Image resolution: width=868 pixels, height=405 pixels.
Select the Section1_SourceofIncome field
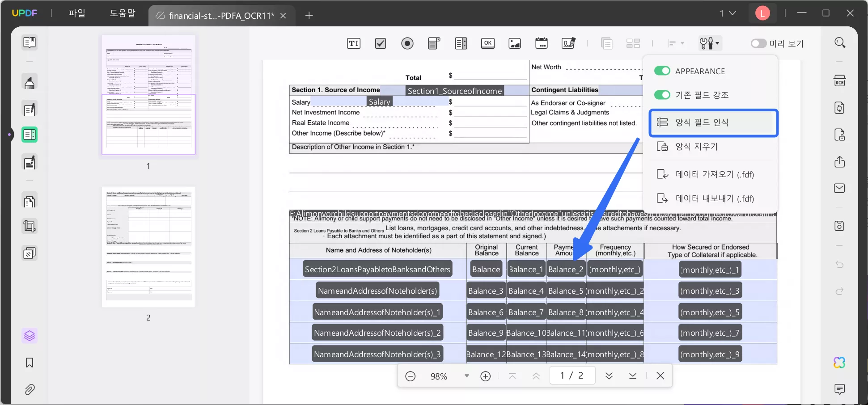(x=455, y=91)
